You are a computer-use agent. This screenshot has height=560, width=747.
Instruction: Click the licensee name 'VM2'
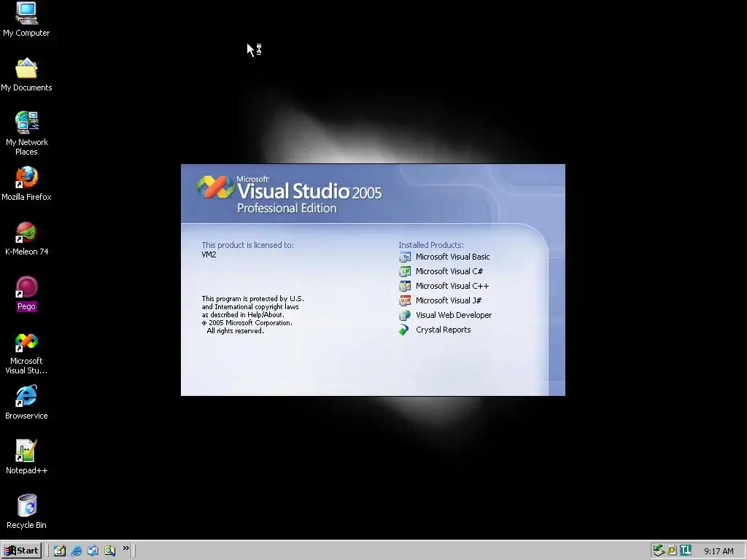click(x=209, y=254)
